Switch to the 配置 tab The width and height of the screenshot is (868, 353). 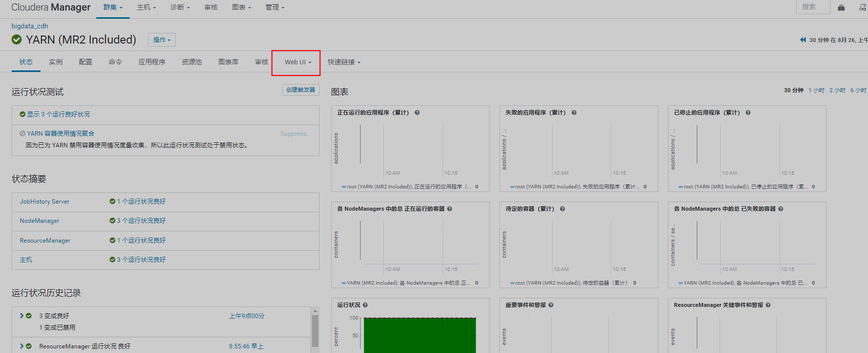[86, 62]
